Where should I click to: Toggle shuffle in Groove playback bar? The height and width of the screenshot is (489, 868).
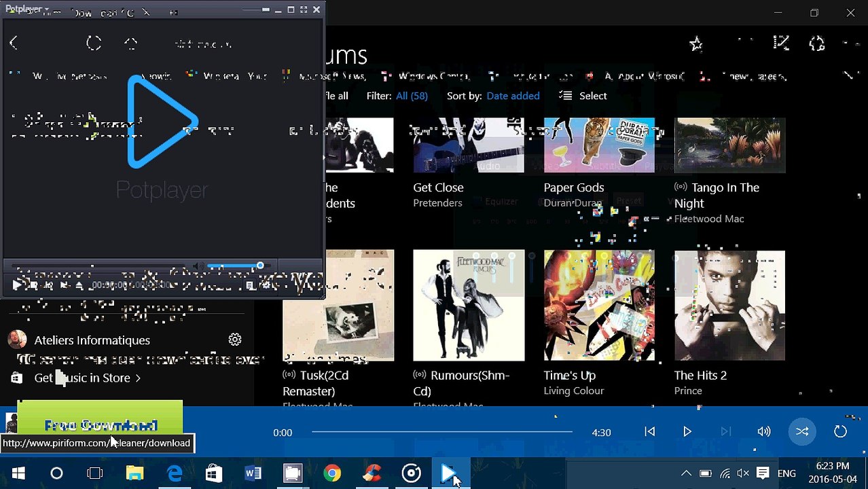pos(802,432)
